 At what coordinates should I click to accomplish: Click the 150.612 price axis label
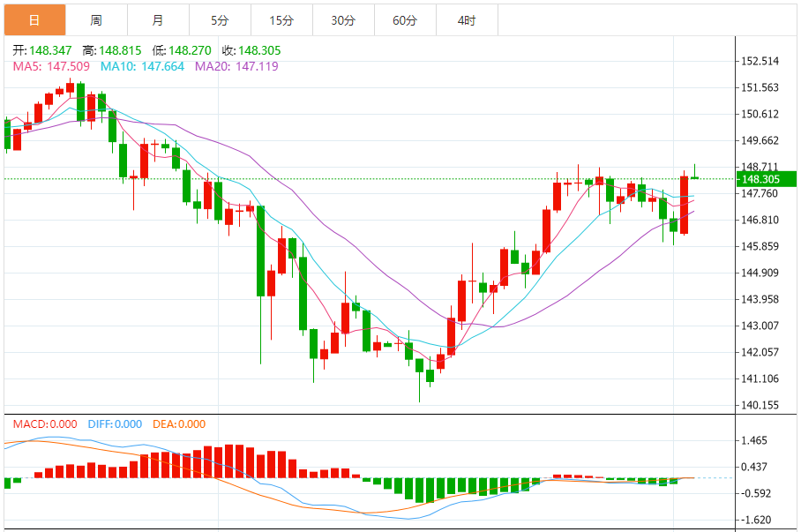[760, 114]
